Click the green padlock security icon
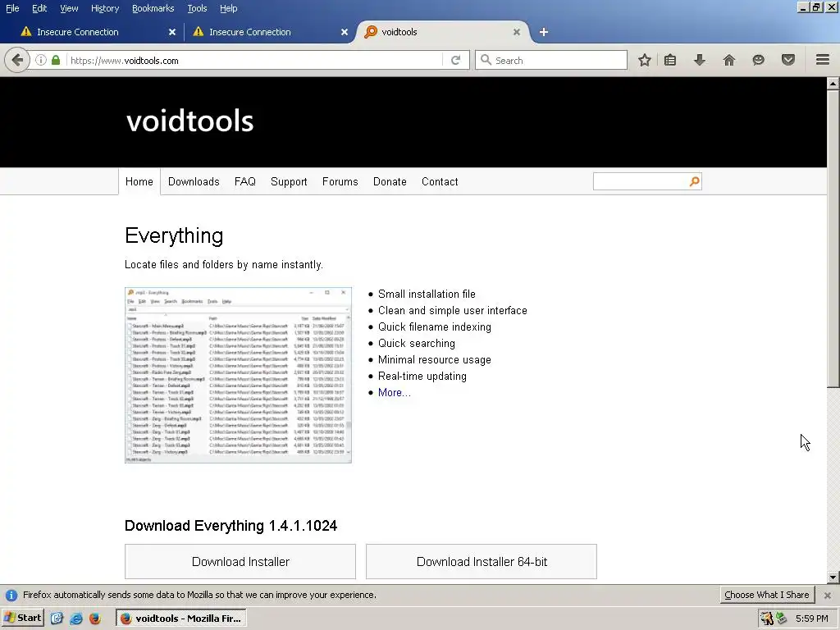This screenshot has width=840, height=630. 56,60
